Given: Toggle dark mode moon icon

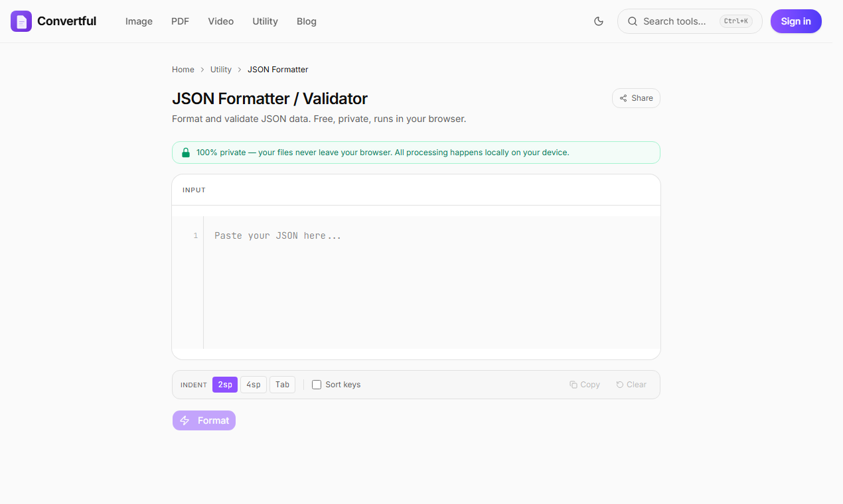Looking at the screenshot, I should [599, 21].
